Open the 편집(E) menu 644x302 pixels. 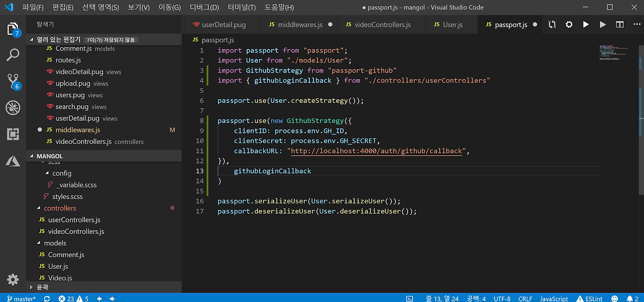point(63,7)
